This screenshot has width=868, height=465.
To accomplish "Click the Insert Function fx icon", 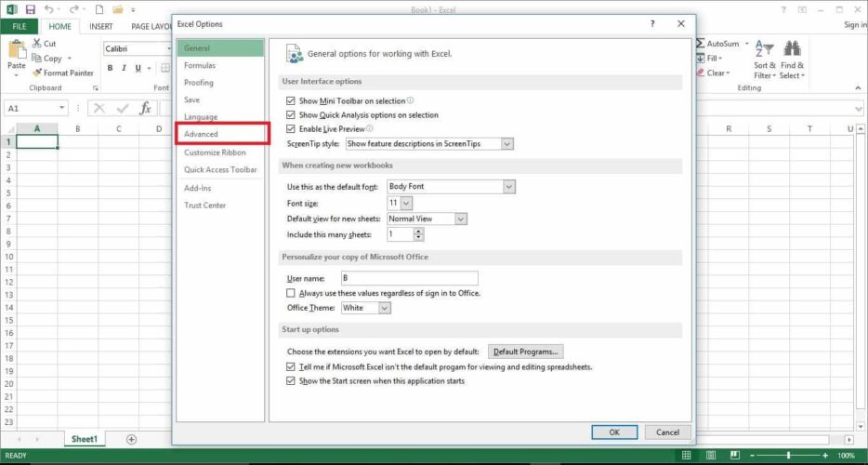I will click(x=145, y=108).
